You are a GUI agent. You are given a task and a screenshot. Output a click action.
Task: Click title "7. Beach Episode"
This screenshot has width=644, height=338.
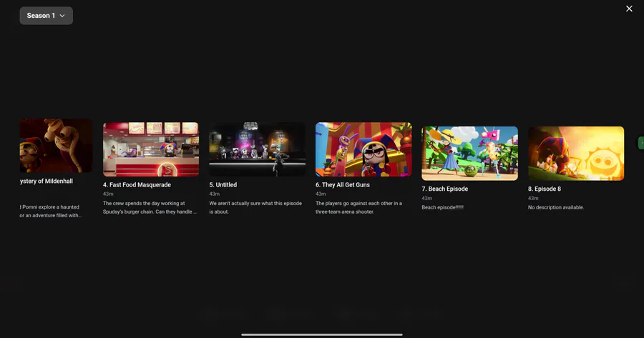point(445,189)
